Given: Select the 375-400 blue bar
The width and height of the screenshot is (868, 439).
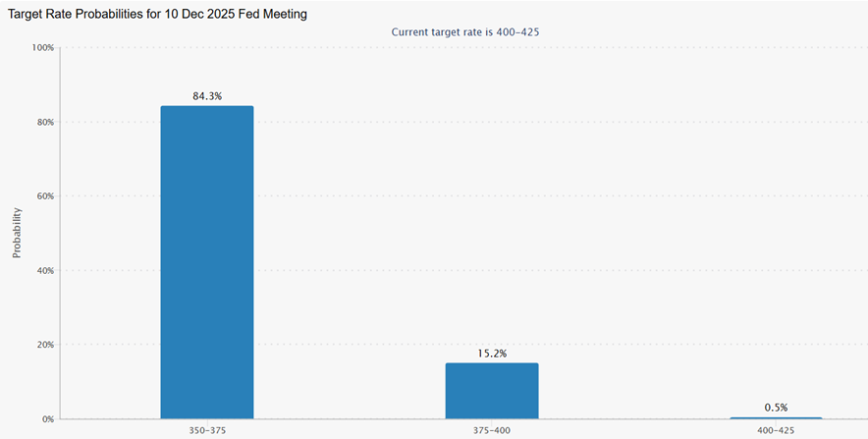Looking at the screenshot, I should click(492, 391).
